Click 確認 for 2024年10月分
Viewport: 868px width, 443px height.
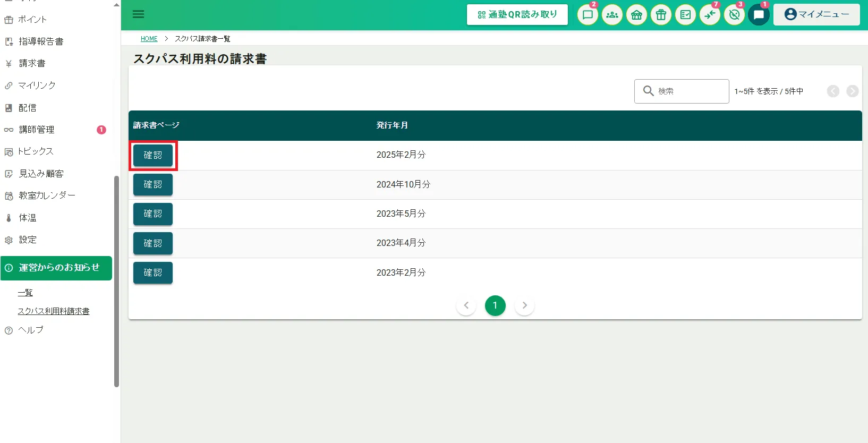point(153,185)
